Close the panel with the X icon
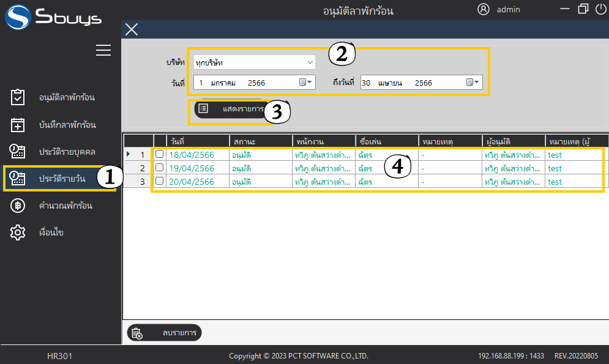The image size is (609, 364). click(132, 29)
